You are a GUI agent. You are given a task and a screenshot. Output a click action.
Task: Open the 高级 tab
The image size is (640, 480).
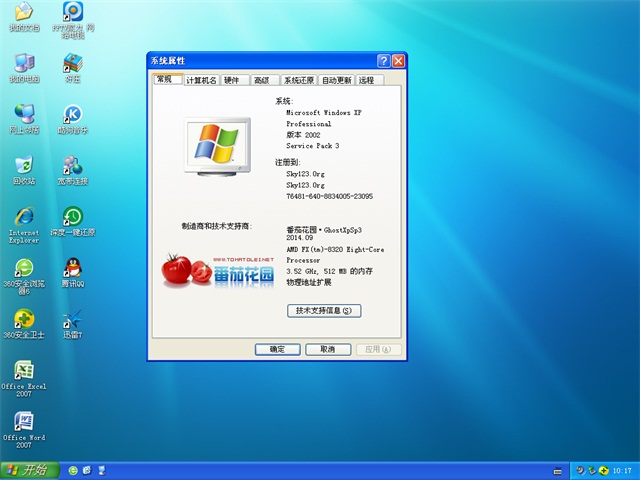pos(262,80)
